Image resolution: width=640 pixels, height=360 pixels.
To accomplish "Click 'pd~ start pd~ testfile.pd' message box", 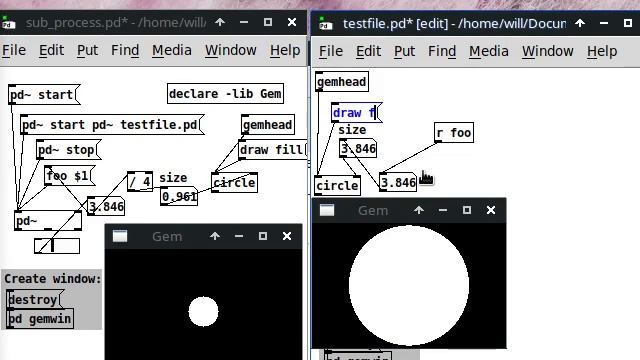I will pyautogui.click(x=112, y=124).
